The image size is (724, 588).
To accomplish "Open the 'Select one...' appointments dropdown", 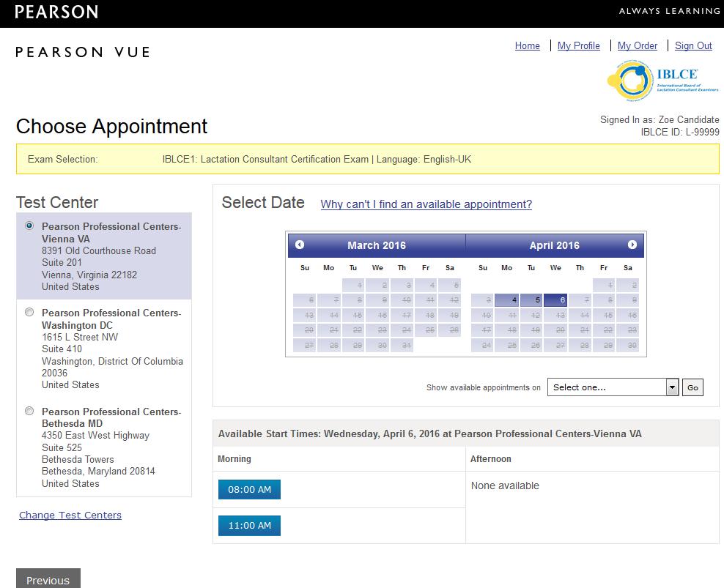I will (613, 387).
